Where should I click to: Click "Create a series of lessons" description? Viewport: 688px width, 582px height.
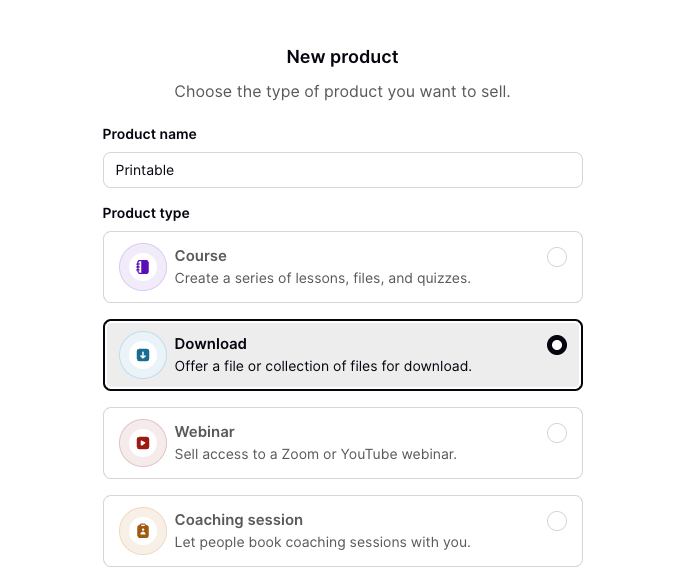coord(322,278)
